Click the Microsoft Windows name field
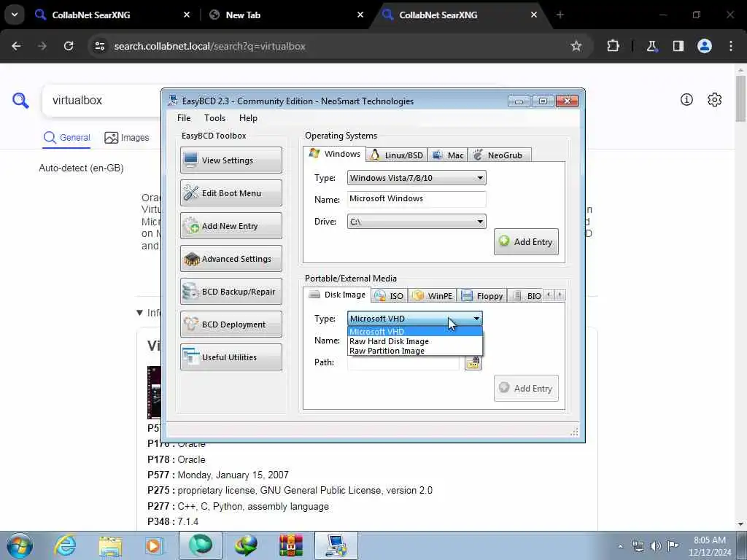 [417, 198]
